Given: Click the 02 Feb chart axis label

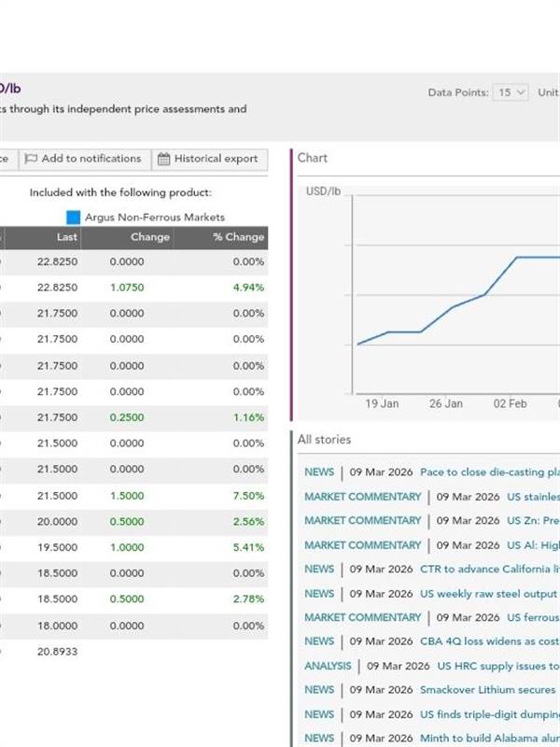Looking at the screenshot, I should click(x=510, y=404).
